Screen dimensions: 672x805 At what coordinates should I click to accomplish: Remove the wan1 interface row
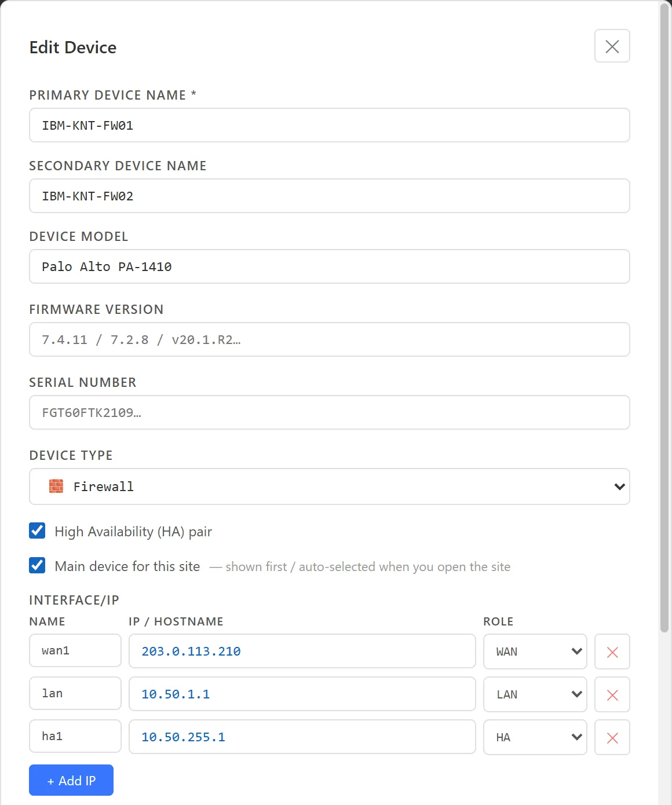pos(612,652)
